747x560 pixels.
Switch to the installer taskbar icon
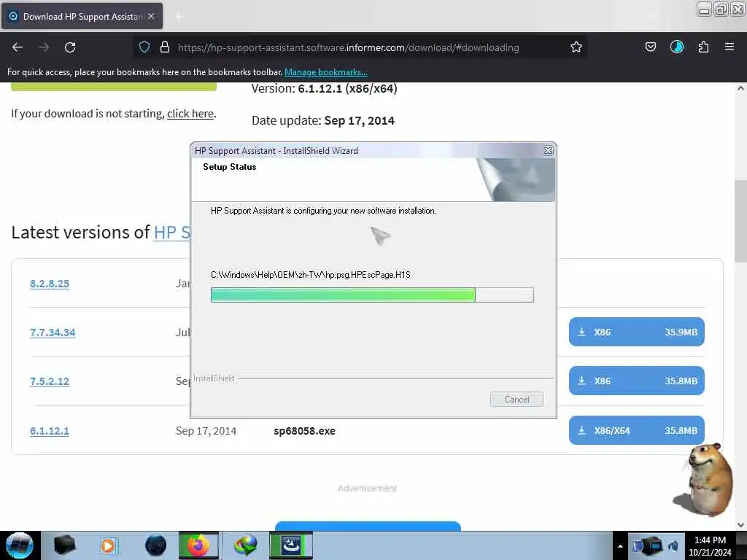point(290,545)
